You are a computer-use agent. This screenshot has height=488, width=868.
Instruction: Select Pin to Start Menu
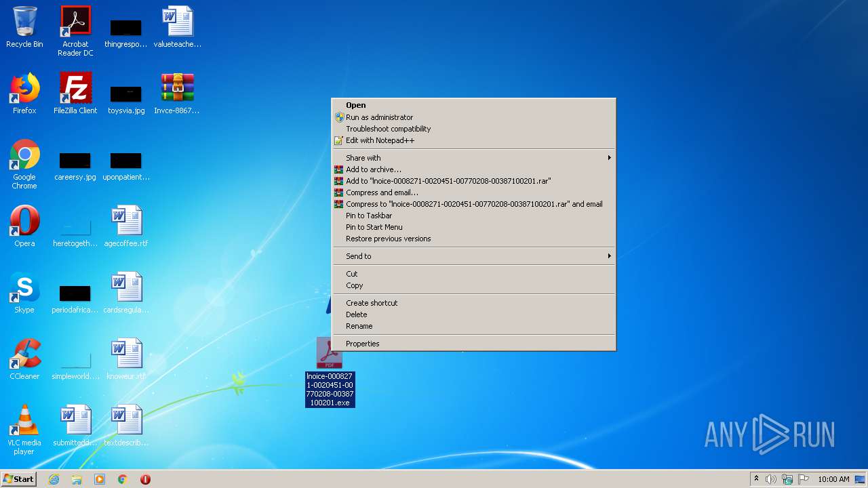[x=473, y=227]
